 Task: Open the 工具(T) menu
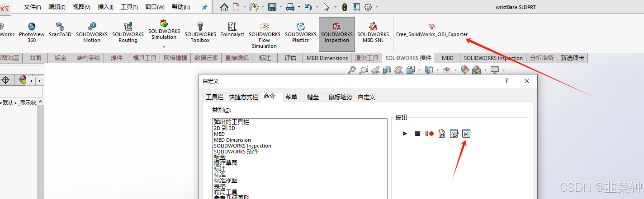pyautogui.click(x=129, y=7)
